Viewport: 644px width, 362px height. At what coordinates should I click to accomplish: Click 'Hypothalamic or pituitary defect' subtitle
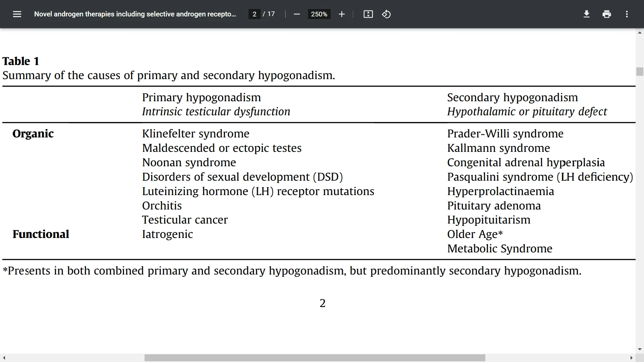pyautogui.click(x=527, y=111)
